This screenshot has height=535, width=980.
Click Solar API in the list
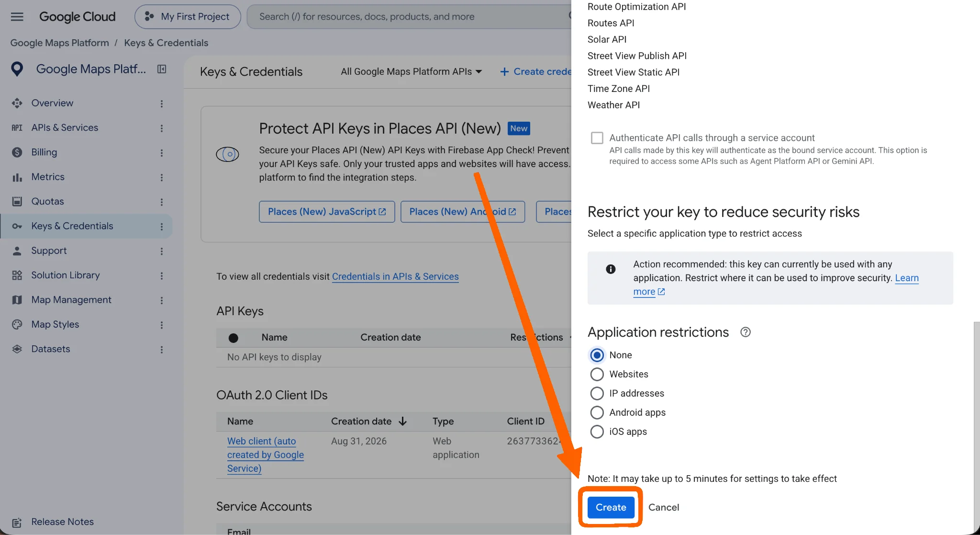click(x=607, y=39)
